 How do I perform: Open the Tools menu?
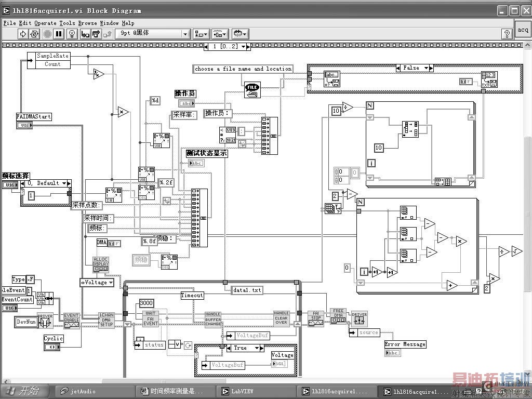(x=67, y=23)
